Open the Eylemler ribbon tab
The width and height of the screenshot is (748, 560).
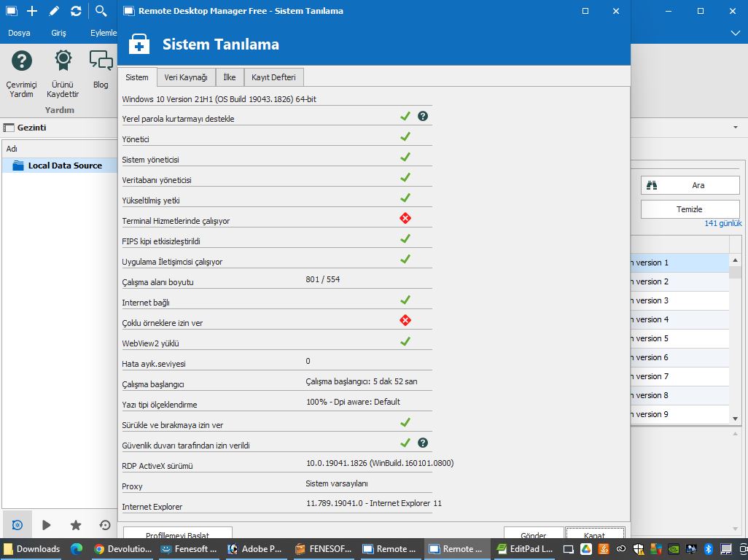click(x=104, y=33)
